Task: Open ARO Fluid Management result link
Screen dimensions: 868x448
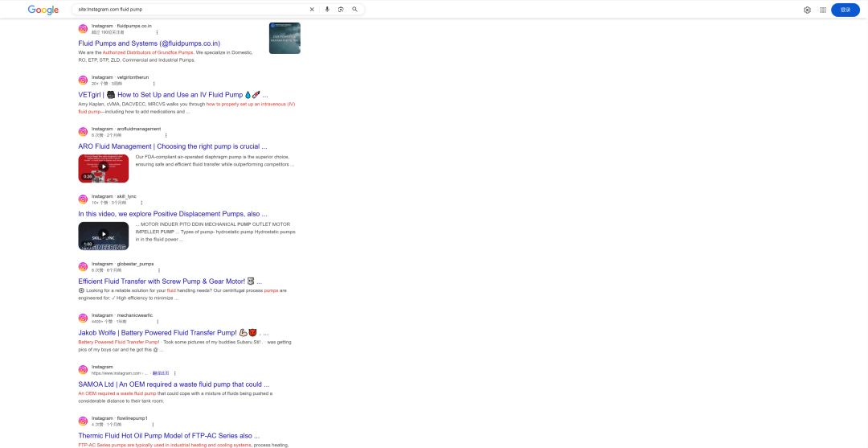Action: 173,146
